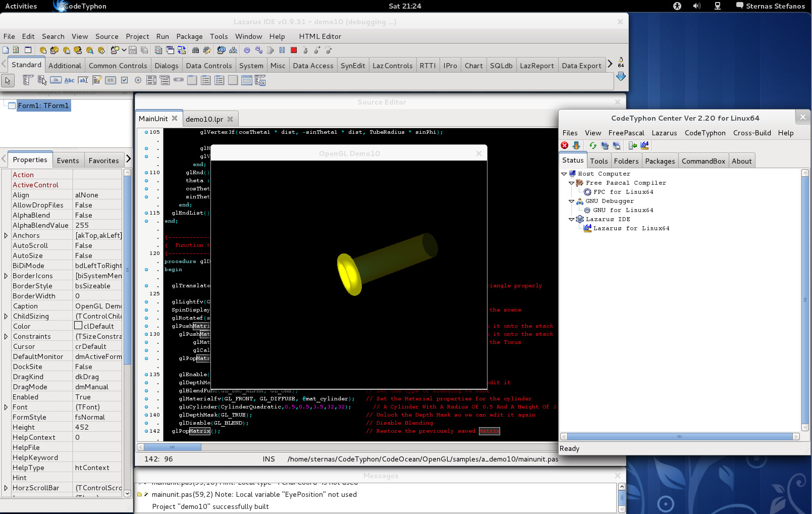812x514 pixels.
Task: Click the CodeTyphon Center horizontal scrollbar
Action: (x=680, y=436)
